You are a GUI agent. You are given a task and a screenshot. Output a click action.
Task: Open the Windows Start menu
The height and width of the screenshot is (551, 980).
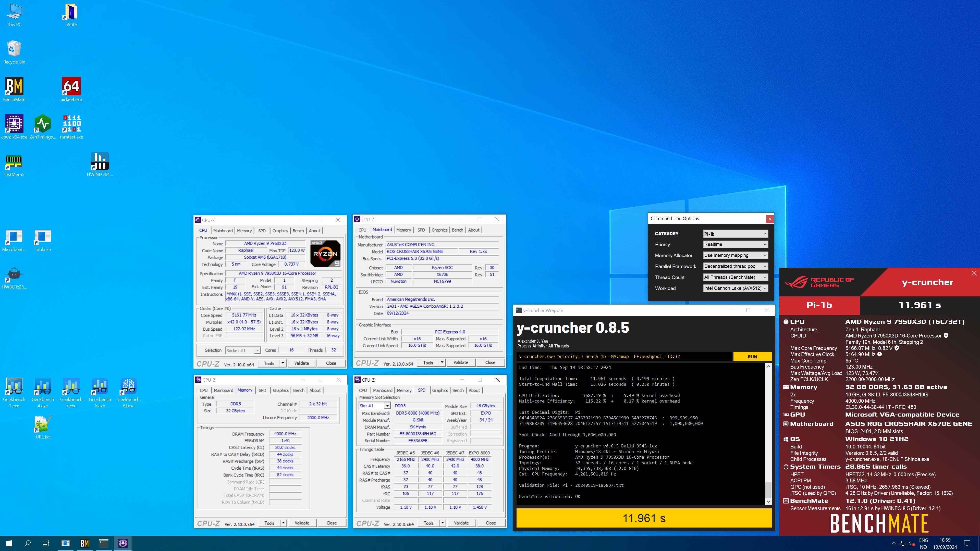[9, 543]
